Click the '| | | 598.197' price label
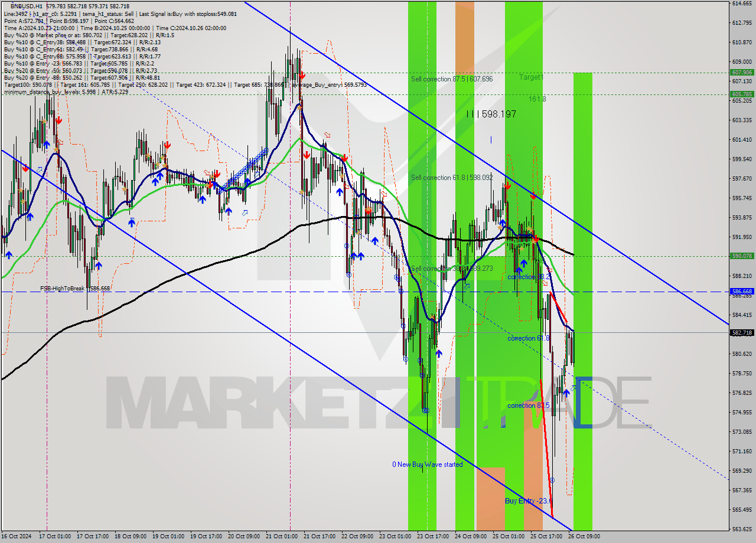Viewport: 756px width, 543px height. pyautogui.click(x=491, y=114)
